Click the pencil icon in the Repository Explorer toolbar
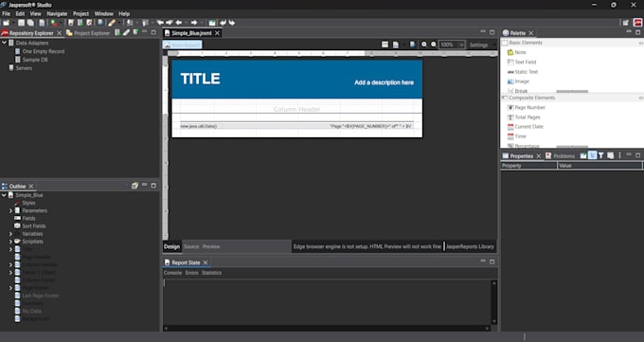 [x=127, y=32]
